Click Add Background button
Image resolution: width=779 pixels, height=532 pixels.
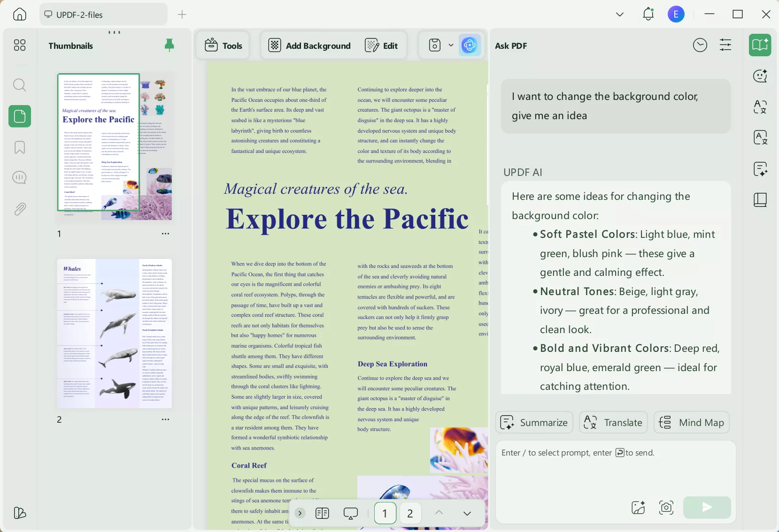pos(309,46)
